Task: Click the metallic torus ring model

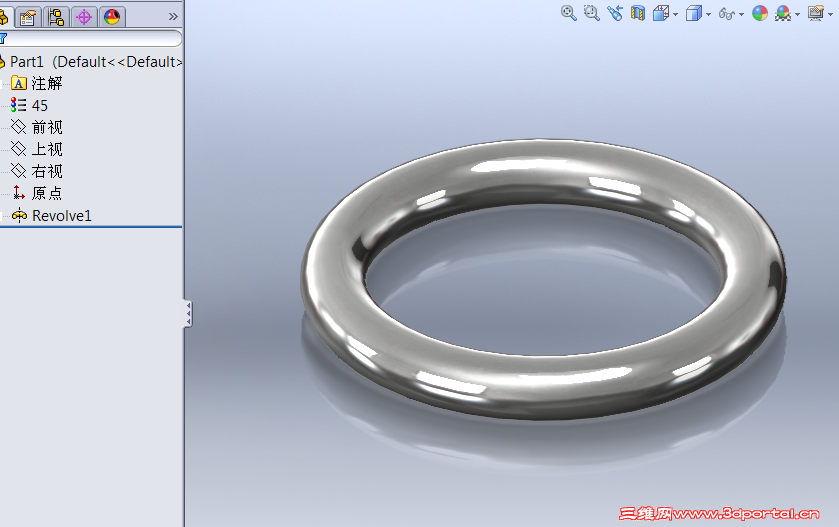Action: (x=543, y=379)
